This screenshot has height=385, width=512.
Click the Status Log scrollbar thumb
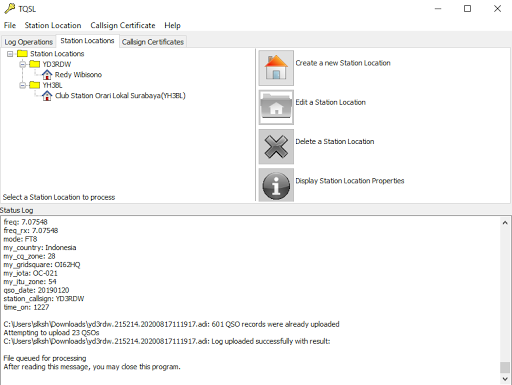pos(505,367)
